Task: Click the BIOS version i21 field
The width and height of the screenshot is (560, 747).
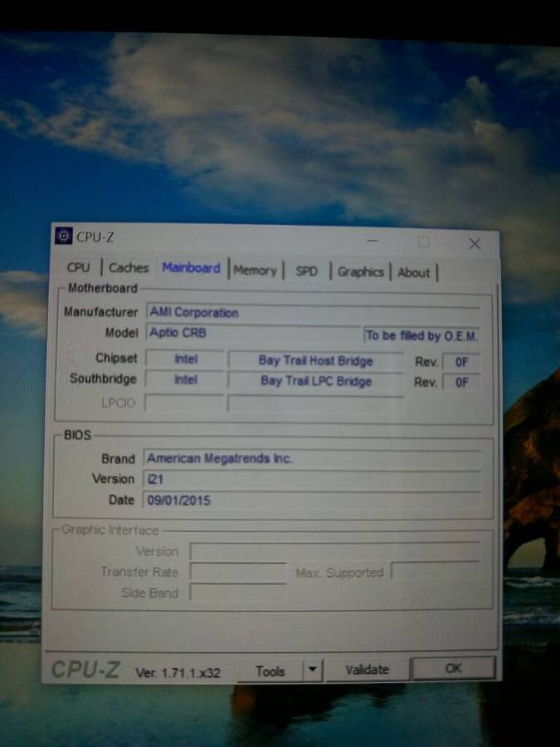Action: (x=312, y=479)
